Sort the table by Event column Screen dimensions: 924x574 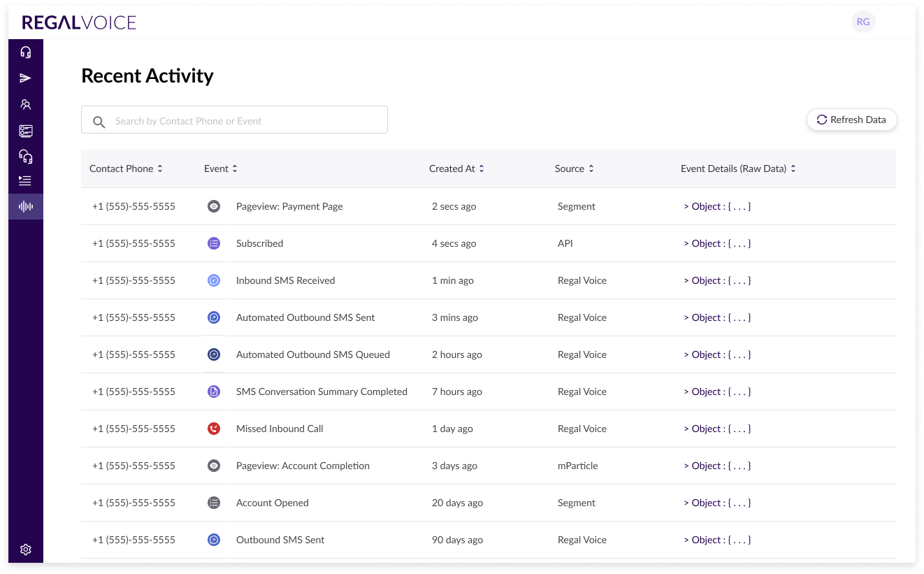[221, 168]
